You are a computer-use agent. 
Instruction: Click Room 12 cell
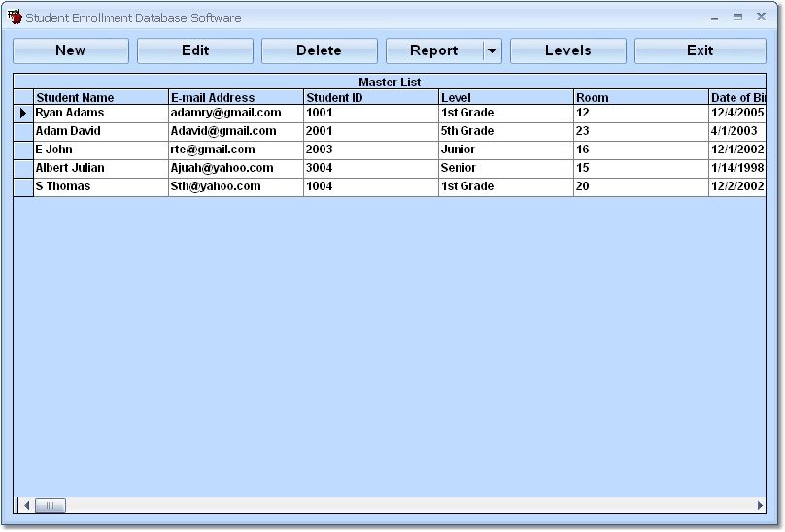[641, 114]
